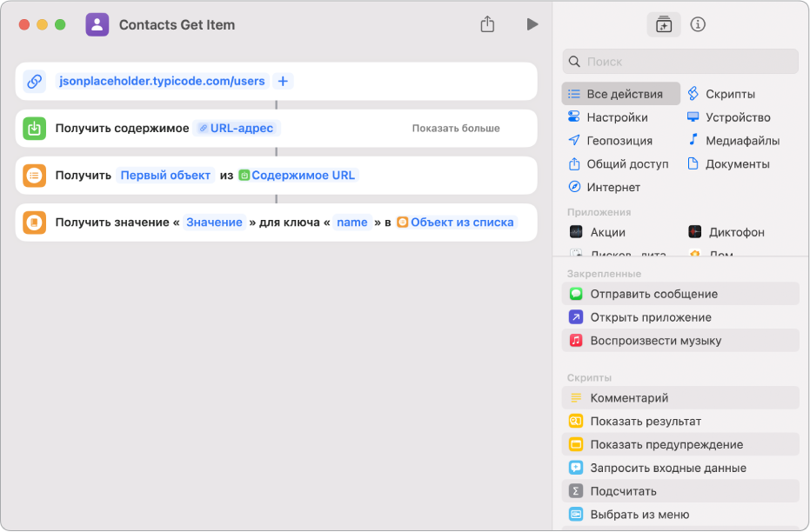Add another URL with the plus button
The height and width of the screenshot is (532, 810).
point(283,81)
